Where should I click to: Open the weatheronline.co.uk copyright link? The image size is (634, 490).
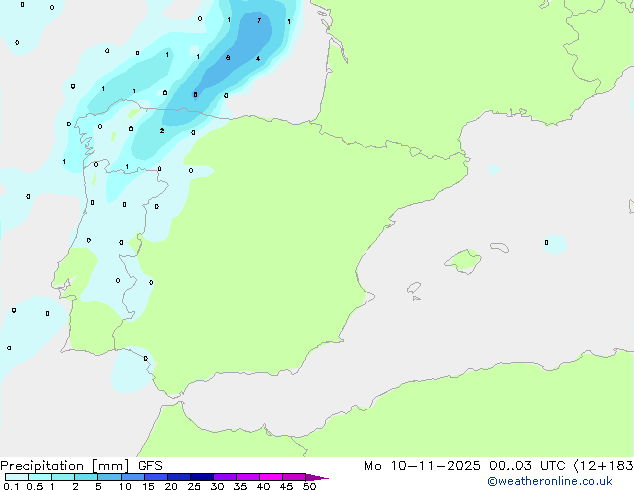(550, 481)
